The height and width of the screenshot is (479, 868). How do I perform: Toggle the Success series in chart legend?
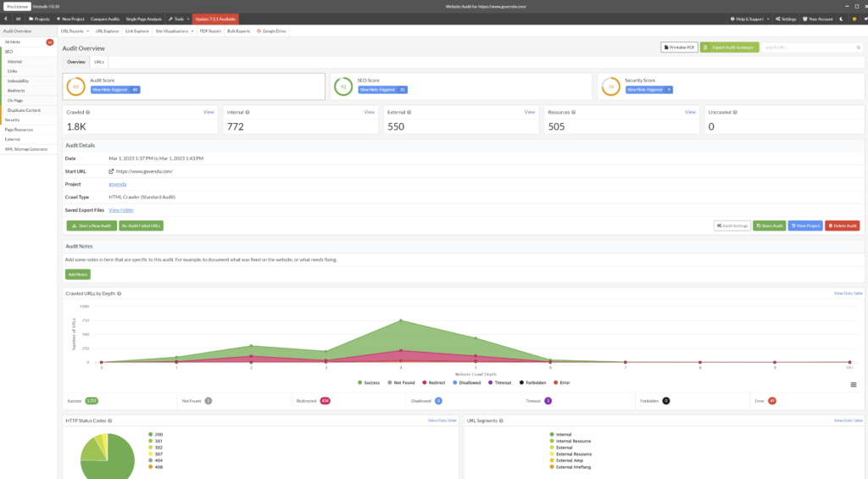369,382
